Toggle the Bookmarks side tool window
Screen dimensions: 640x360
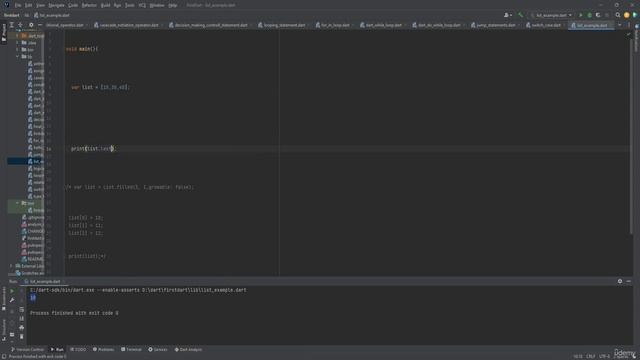[x=4, y=298]
